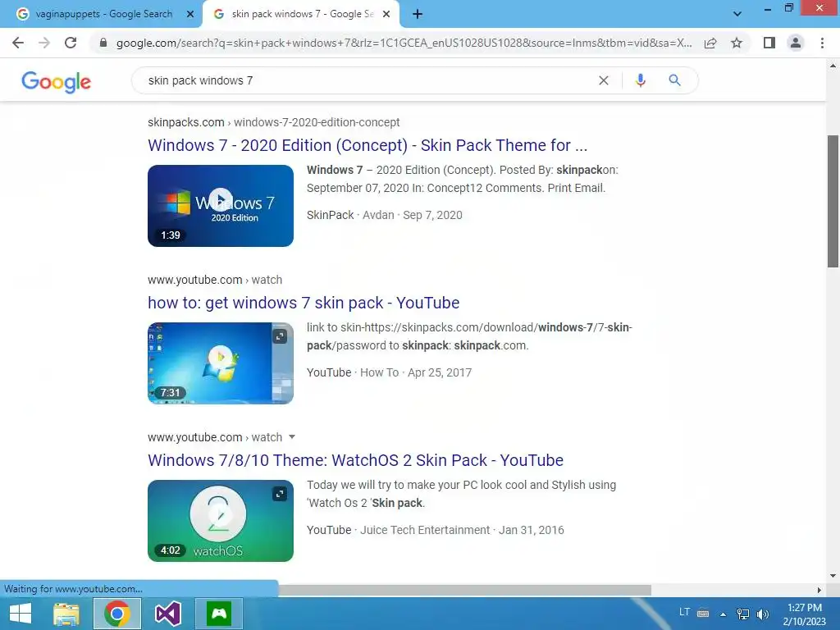Open a new tab with the plus button
840x630 pixels.
[x=418, y=15]
